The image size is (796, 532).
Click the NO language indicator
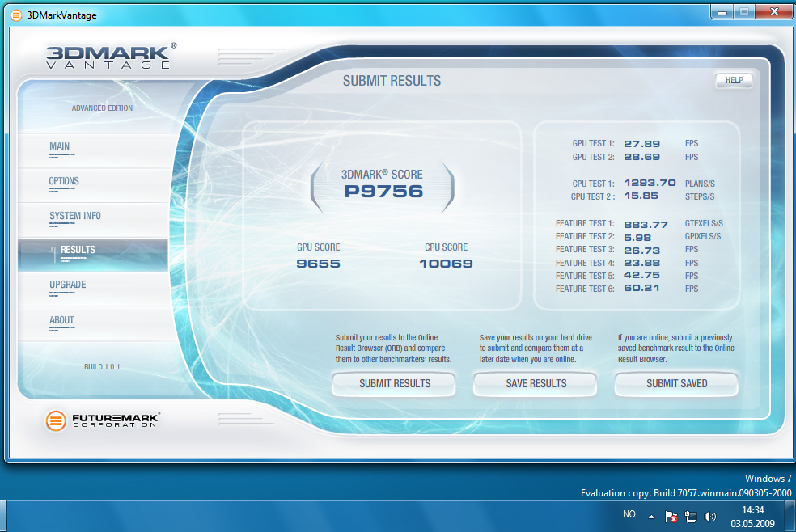tap(629, 514)
